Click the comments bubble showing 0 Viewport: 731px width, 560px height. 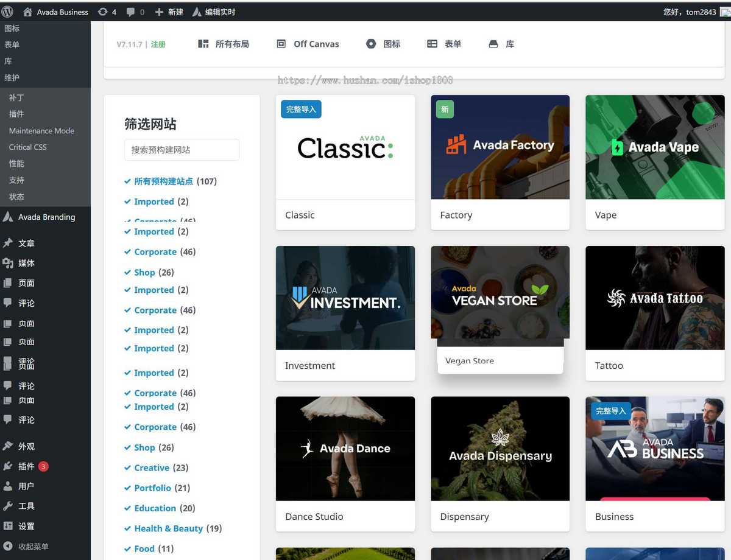tap(130, 12)
